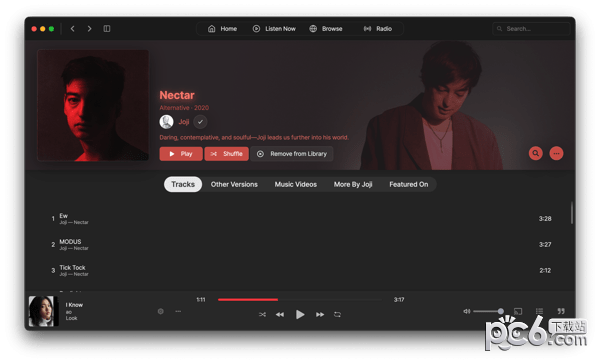This screenshot has width=600, height=363.
Task: Open the Home tab
Action: (222, 29)
